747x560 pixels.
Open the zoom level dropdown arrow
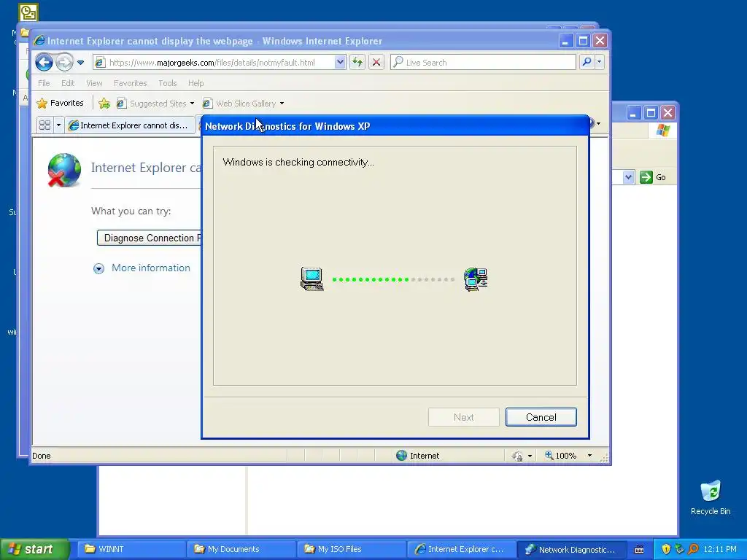pos(589,456)
